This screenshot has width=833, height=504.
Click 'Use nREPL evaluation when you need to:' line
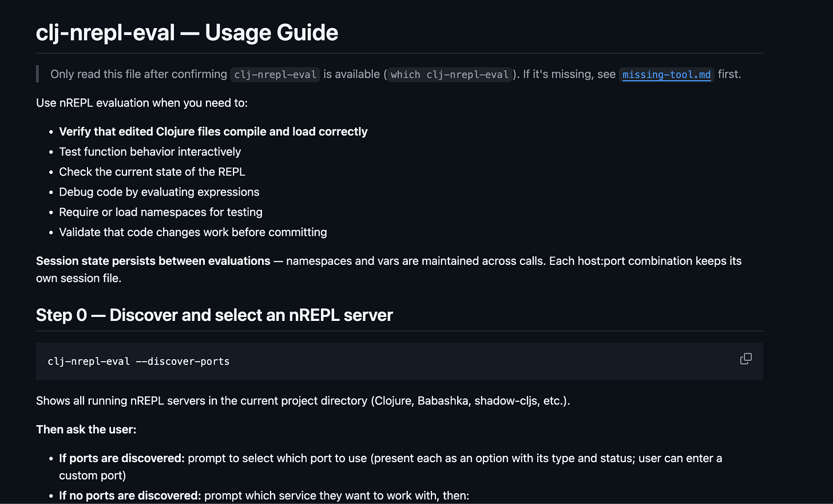pyautogui.click(x=142, y=103)
